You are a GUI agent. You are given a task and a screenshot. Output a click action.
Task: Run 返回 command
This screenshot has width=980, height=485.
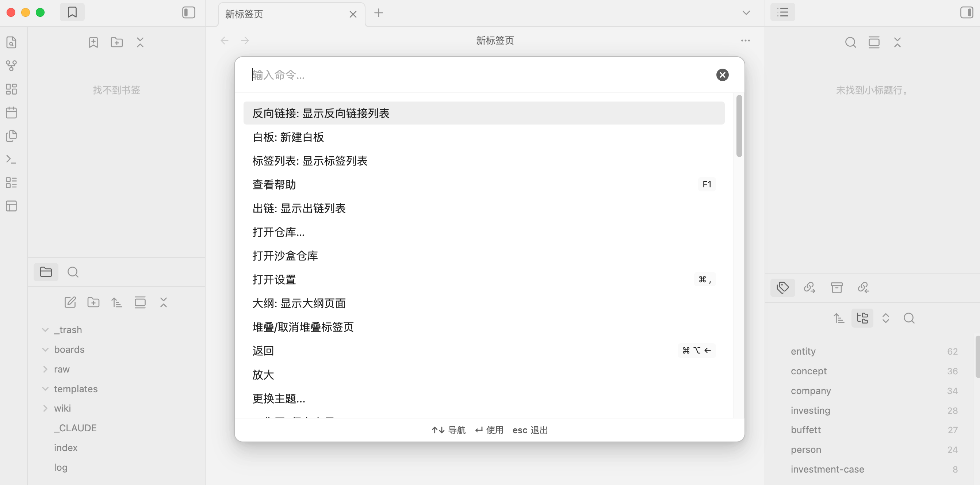click(x=484, y=351)
